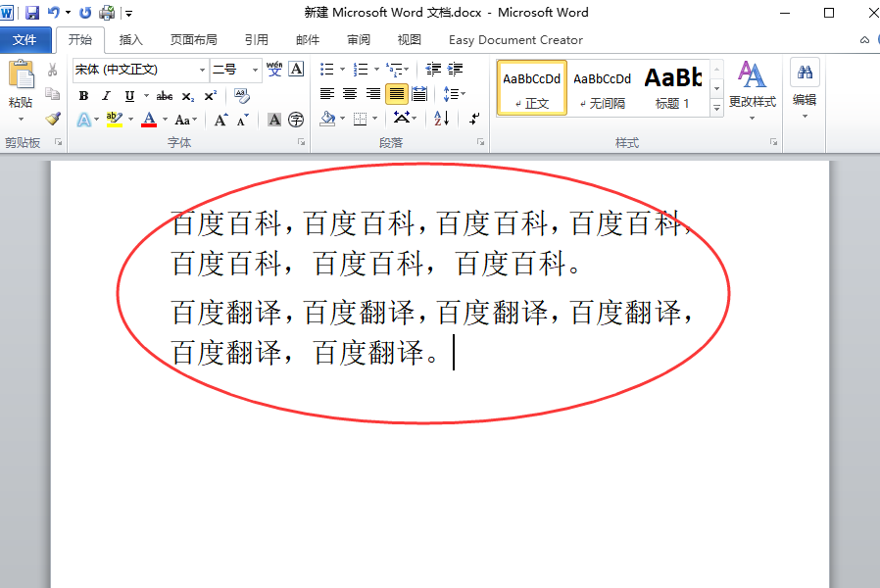Click the Shading paint bucket icon
The width and height of the screenshot is (880, 588).
(327, 119)
